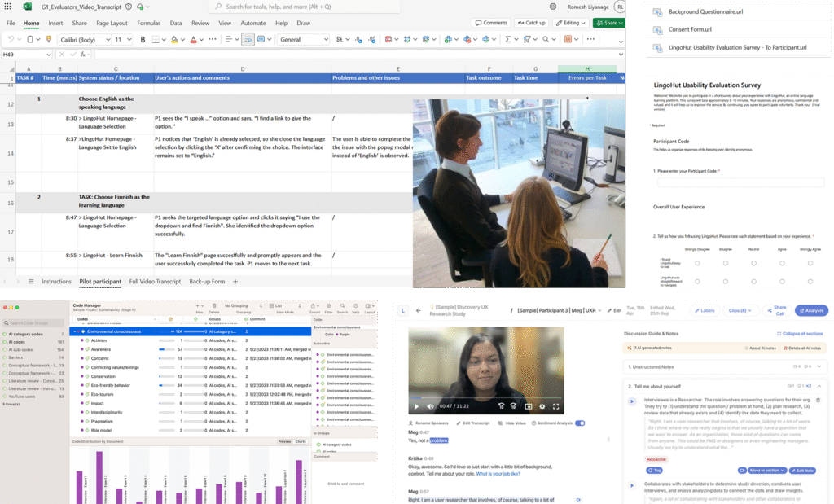
Task: Select Agree for 'straightforward to navigate' row
Action: pyautogui.click(x=782, y=281)
